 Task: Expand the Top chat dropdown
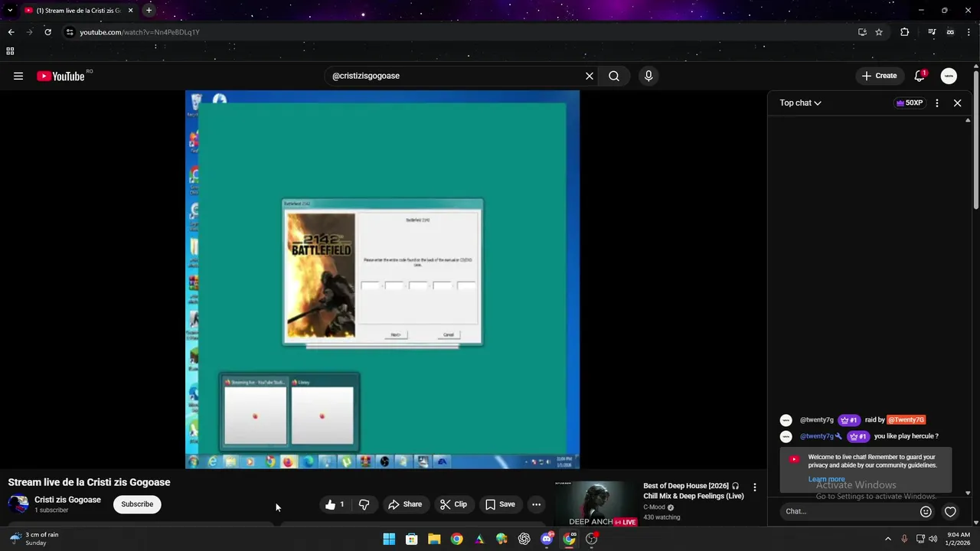800,103
